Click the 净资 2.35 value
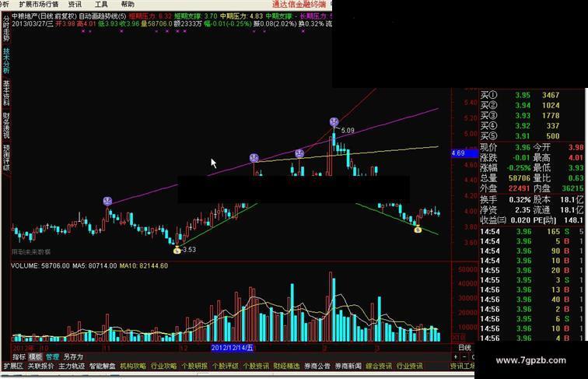The image size is (588, 379). tap(523, 210)
